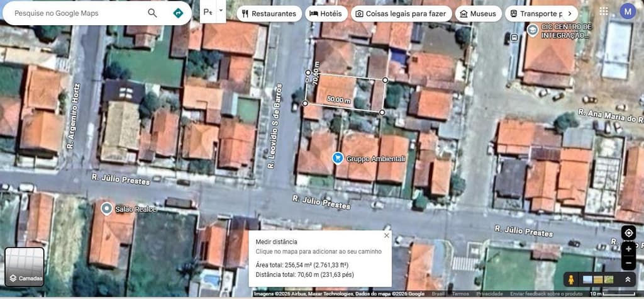Image resolution: width=644 pixels, height=299 pixels.
Task: Click the Brasil link in footer
Action: (x=438, y=294)
